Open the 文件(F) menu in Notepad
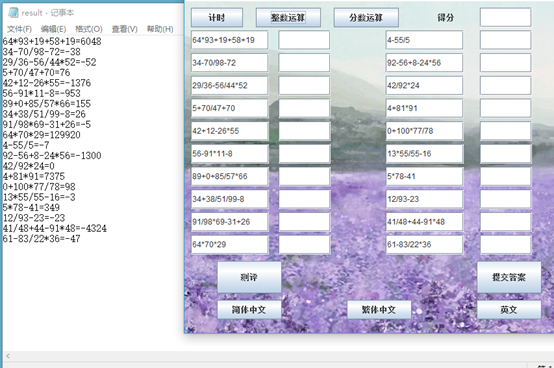The image size is (554, 368). pyautogui.click(x=19, y=29)
